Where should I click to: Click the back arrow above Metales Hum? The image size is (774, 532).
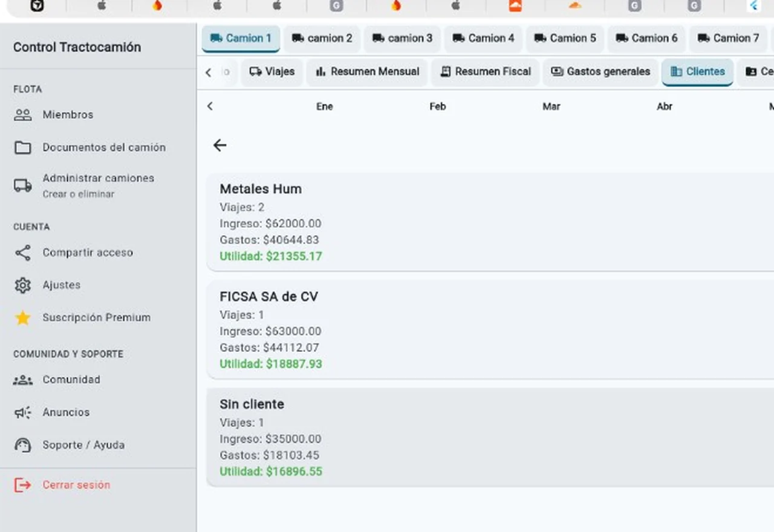pyautogui.click(x=220, y=145)
